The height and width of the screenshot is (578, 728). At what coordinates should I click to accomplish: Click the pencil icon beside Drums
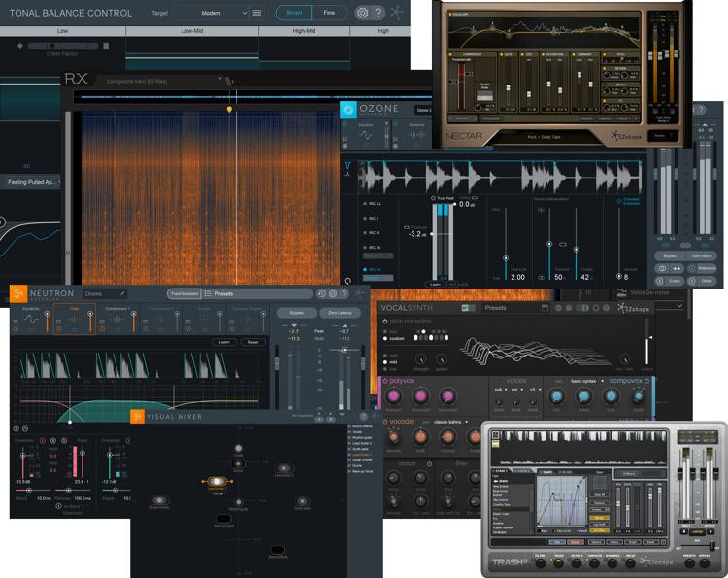[122, 293]
